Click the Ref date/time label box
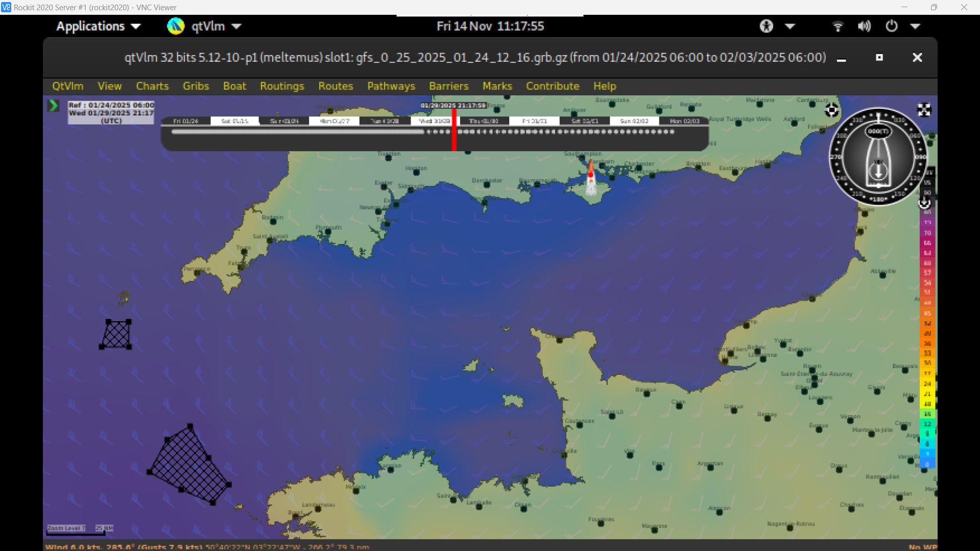The image size is (980, 551). (111, 112)
